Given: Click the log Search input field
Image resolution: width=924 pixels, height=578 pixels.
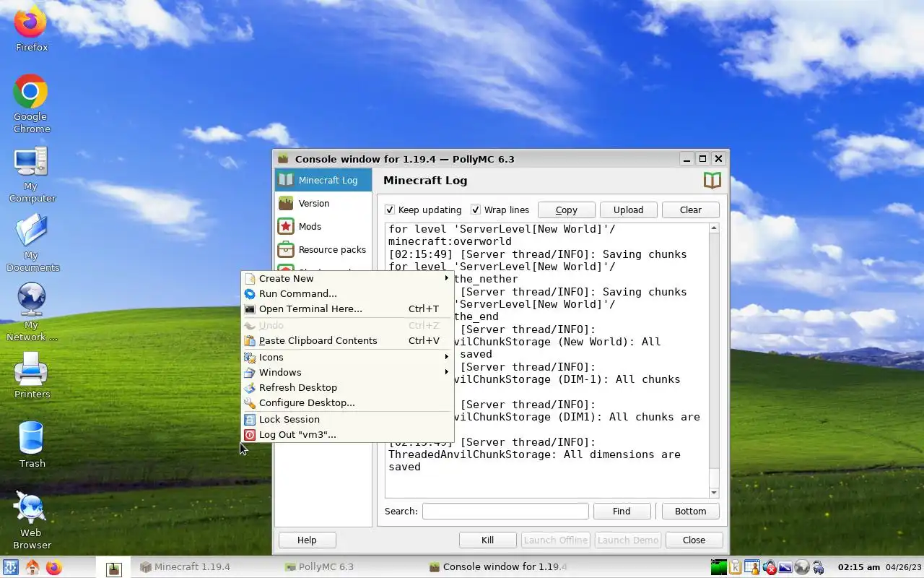Looking at the screenshot, I should (505, 511).
